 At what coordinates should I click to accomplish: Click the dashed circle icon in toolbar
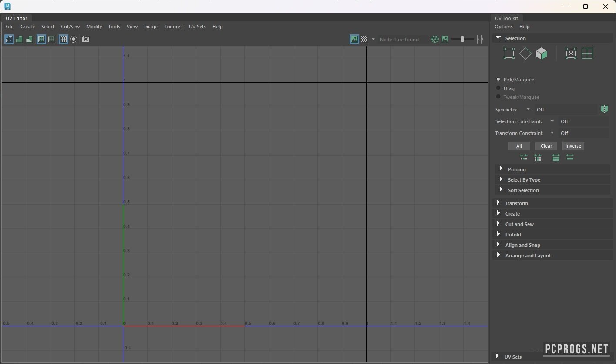pyautogui.click(x=74, y=39)
